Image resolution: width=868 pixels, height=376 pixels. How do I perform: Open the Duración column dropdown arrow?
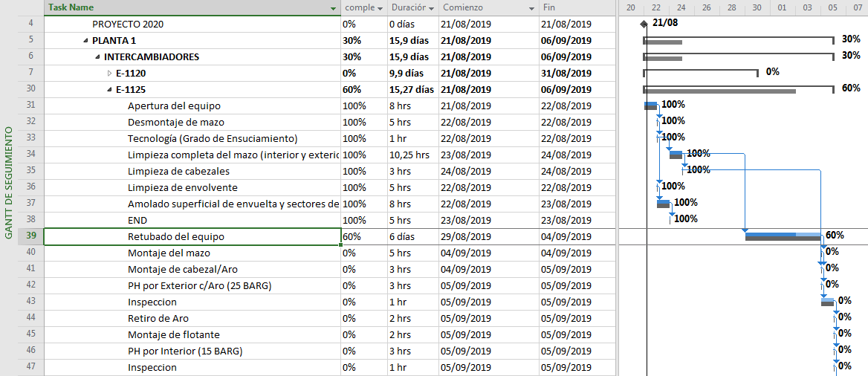tap(431, 8)
